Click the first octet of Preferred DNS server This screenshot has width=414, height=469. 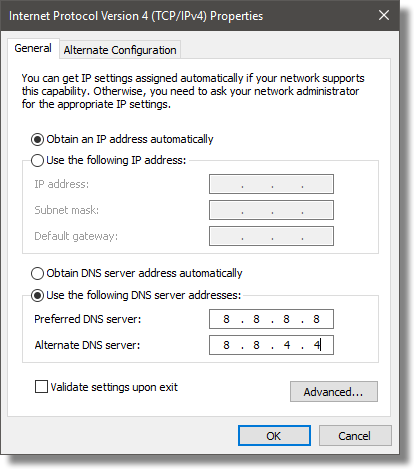226,319
